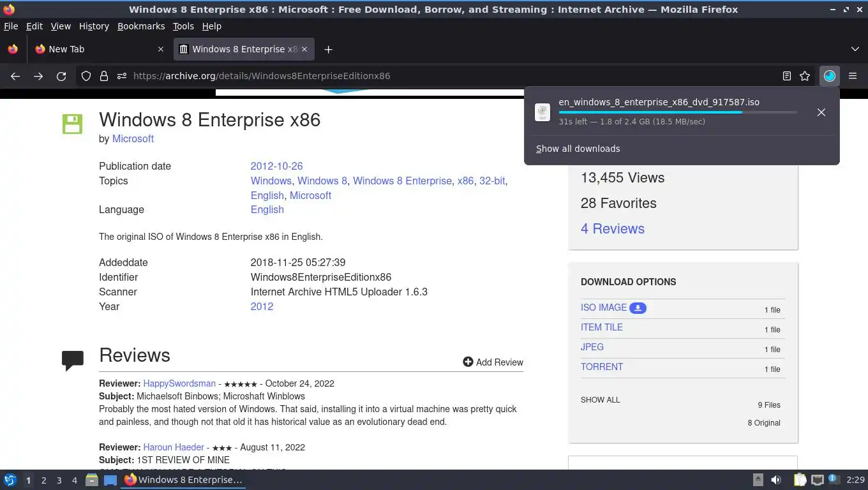Open the 4 Reviews link
The image size is (868, 490).
pyautogui.click(x=613, y=228)
